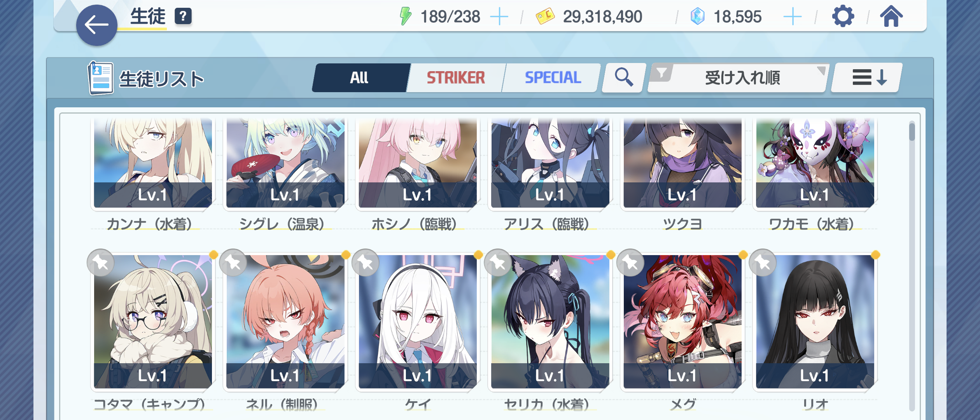Viewport: 980px width, 420px height.
Task: Toggle the pin on リオ
Action: click(x=763, y=263)
